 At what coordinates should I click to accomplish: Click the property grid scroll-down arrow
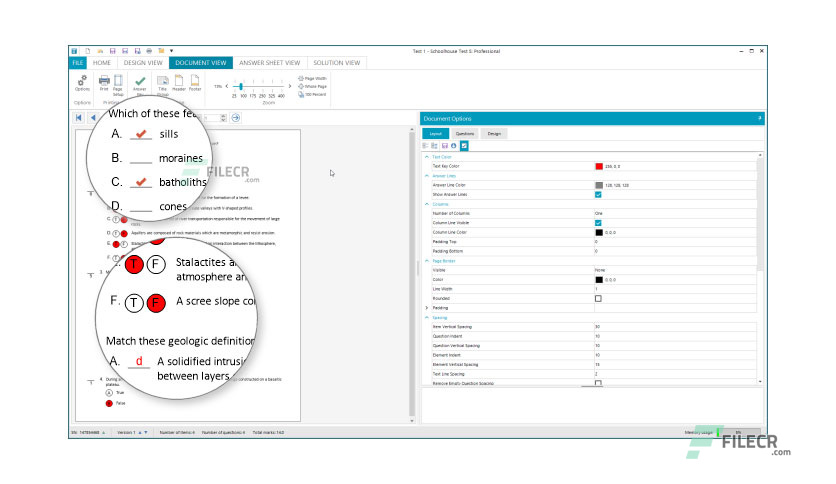[x=760, y=382]
